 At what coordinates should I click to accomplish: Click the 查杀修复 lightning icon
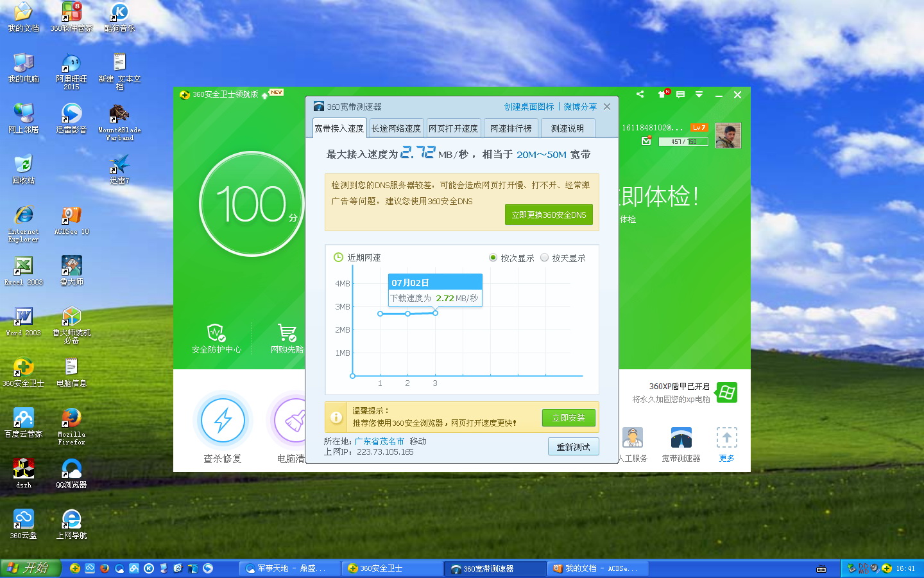tap(223, 421)
